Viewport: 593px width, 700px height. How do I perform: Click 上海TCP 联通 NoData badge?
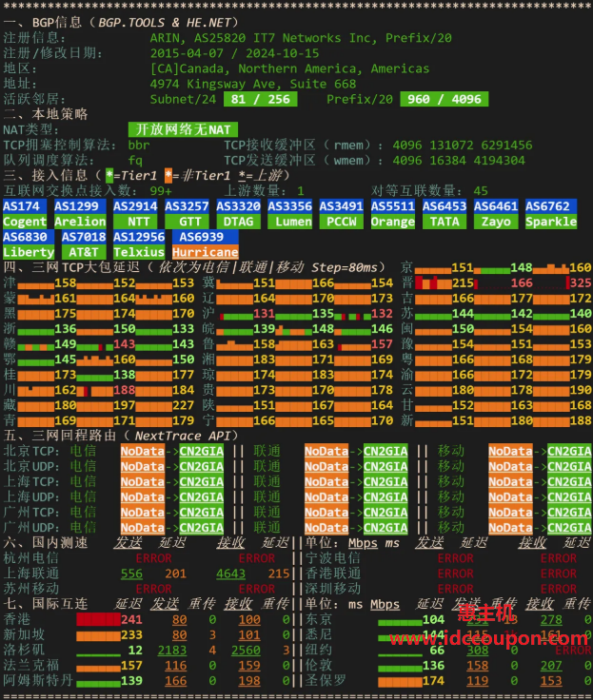point(326,481)
